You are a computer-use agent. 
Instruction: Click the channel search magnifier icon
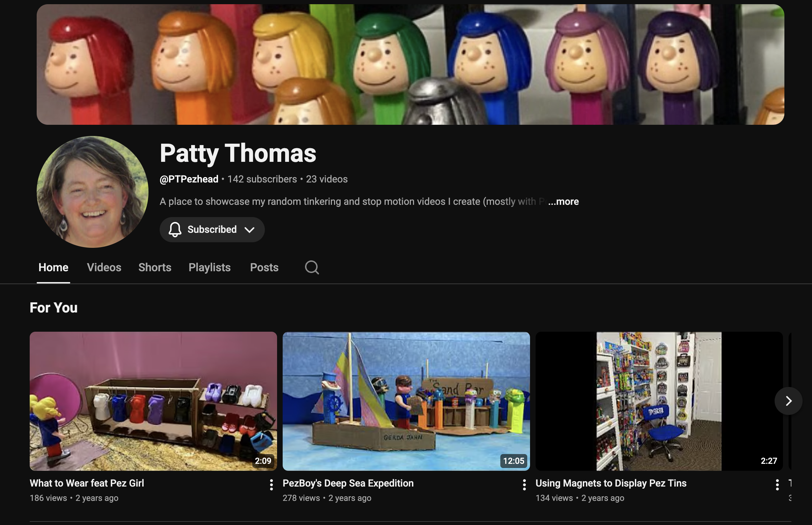point(312,267)
